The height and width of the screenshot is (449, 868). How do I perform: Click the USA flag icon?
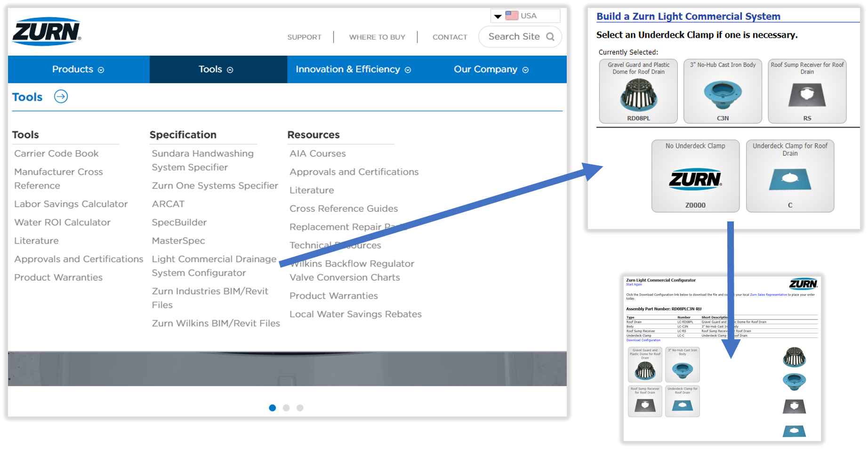tap(512, 16)
